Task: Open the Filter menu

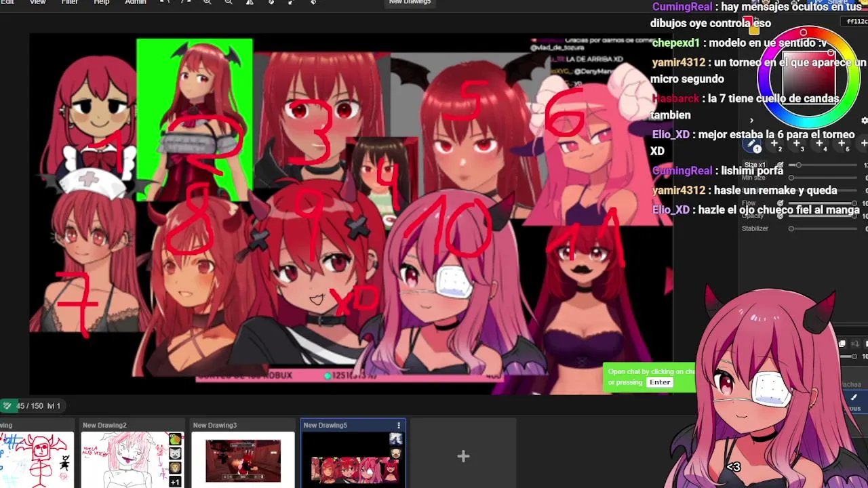Action: coord(70,2)
